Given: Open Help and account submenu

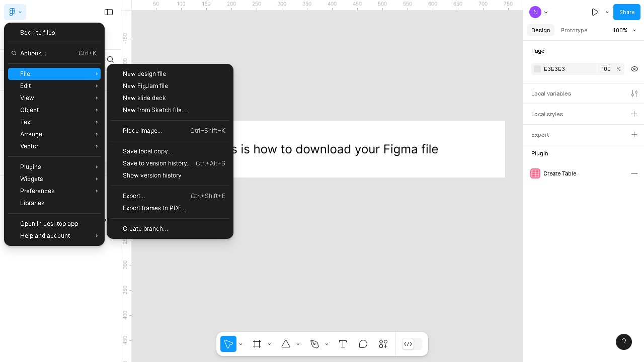Looking at the screenshot, I should pos(54,236).
